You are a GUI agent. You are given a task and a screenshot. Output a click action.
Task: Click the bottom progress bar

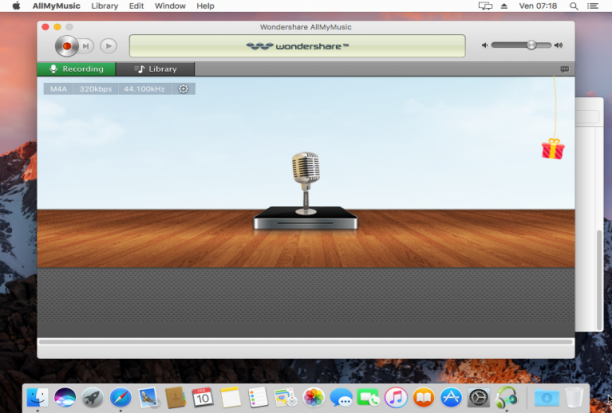306,342
